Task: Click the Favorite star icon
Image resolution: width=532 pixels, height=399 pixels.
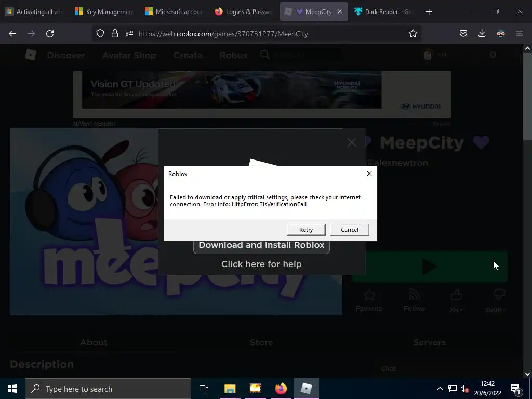Action: click(369, 296)
